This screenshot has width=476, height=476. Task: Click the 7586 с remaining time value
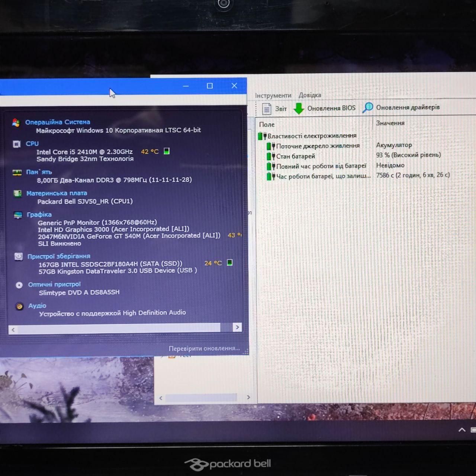point(413,175)
